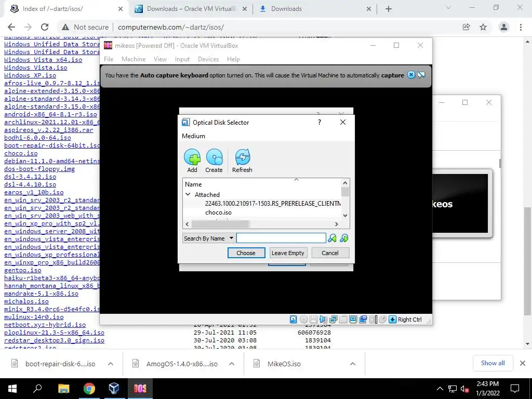Open the Chrome profile avatar icon
This screenshot has height=399, width=532.
pos(504,27)
